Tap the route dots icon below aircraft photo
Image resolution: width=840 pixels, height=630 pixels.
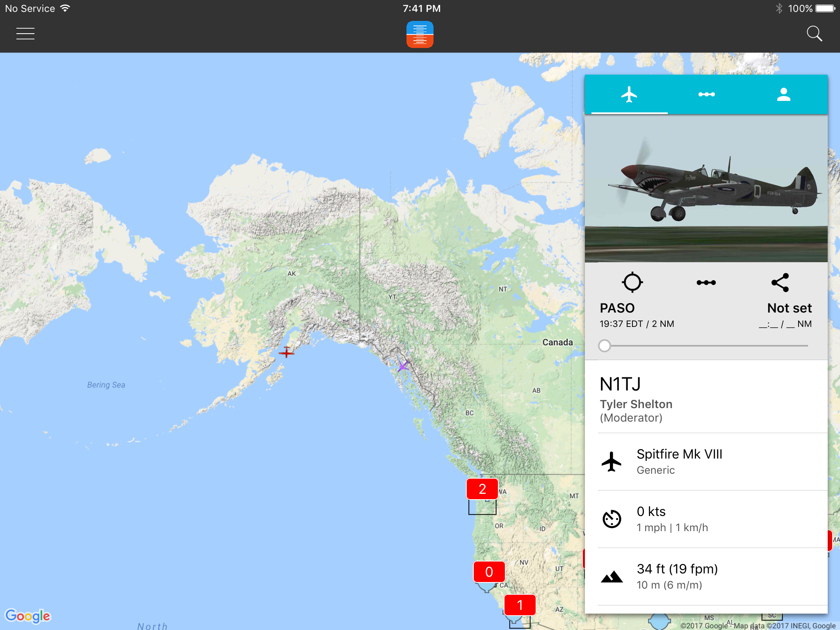click(x=706, y=283)
